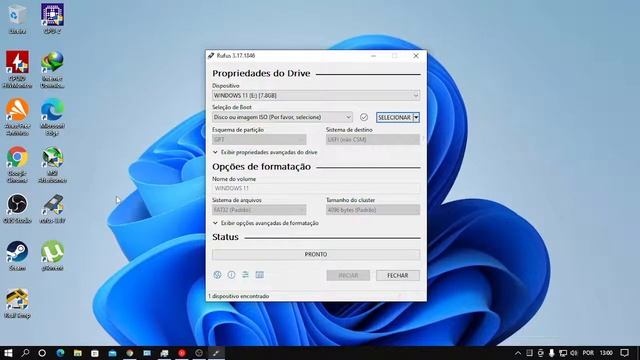Screen dimensions: 640x360
Task: Click the FECHAR button
Action: tap(398, 276)
